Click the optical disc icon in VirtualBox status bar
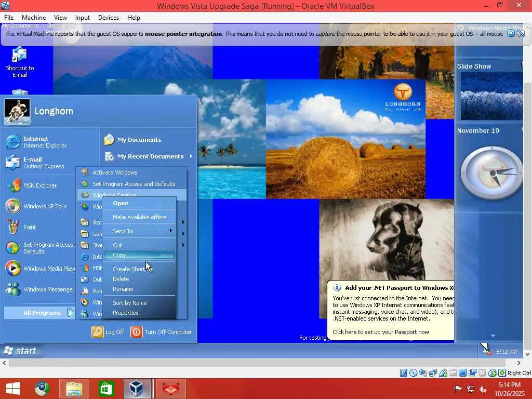This screenshot has height=399, width=532. click(413, 373)
